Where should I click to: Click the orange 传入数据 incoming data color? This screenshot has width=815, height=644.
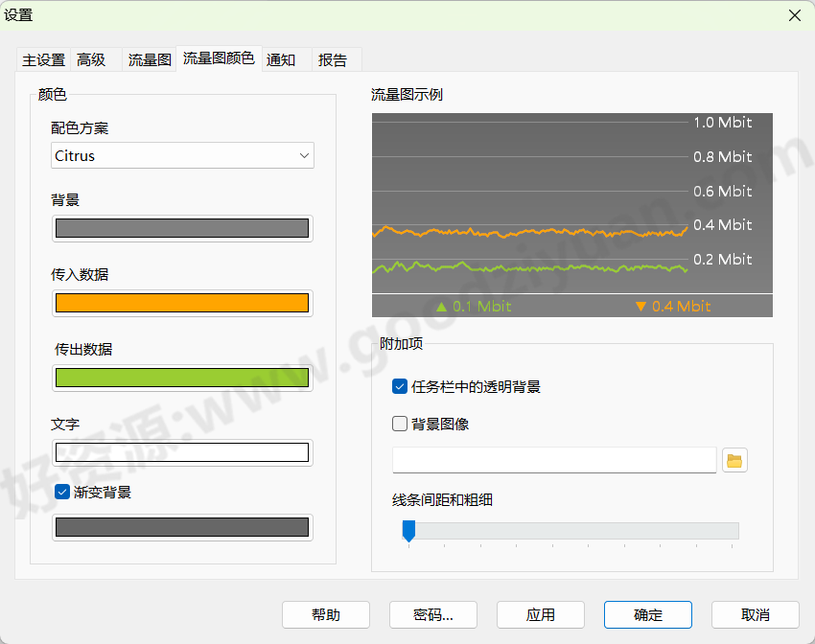[182, 303]
